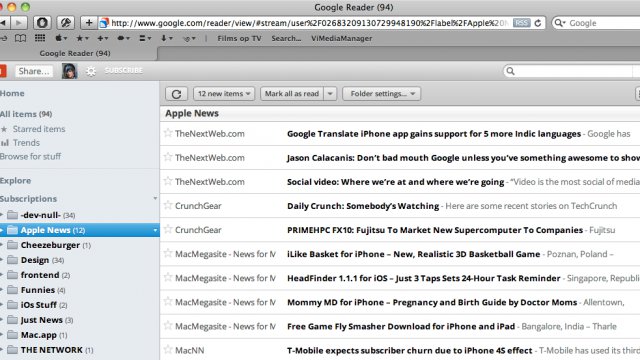640x360 pixels.
Task: Open Browse for stuff
Action: click(x=31, y=156)
